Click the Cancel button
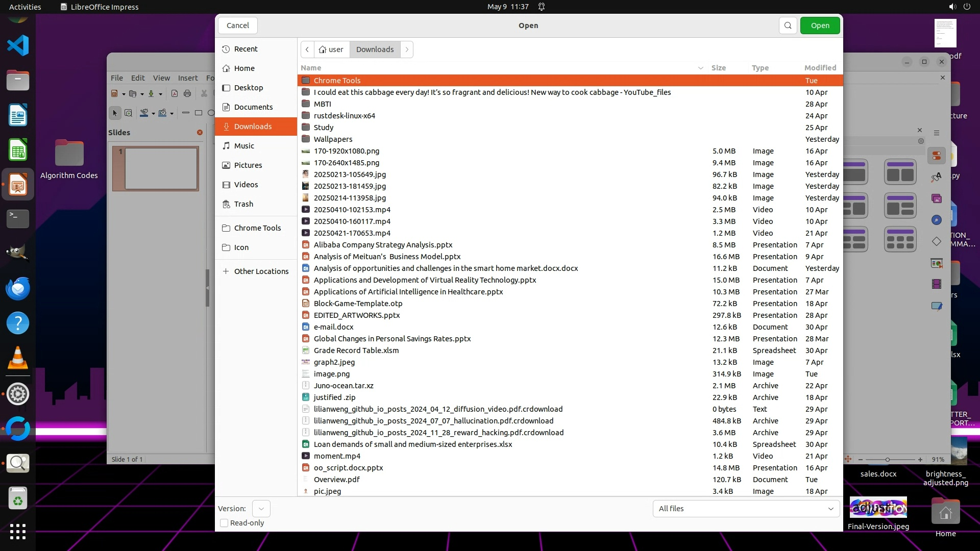Screen dimensions: 980x551 tap(238, 26)
